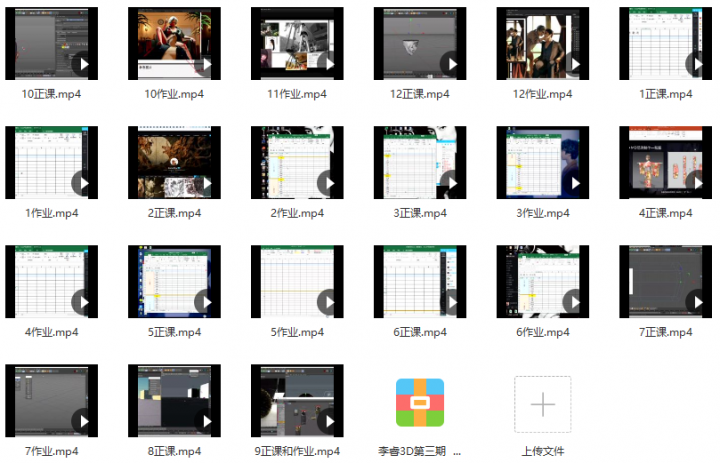720x463 pixels.
Task: Open the 11作业.mp4 video thumbnail
Action: [297, 44]
